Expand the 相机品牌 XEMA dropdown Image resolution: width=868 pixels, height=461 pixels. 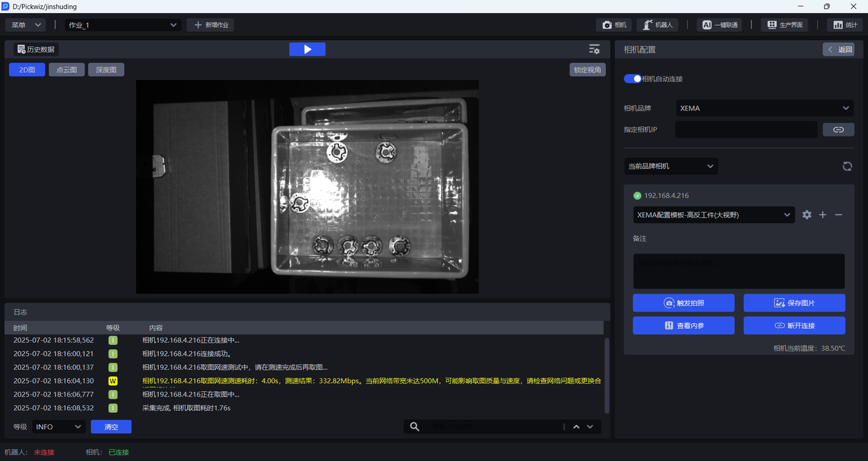point(764,108)
